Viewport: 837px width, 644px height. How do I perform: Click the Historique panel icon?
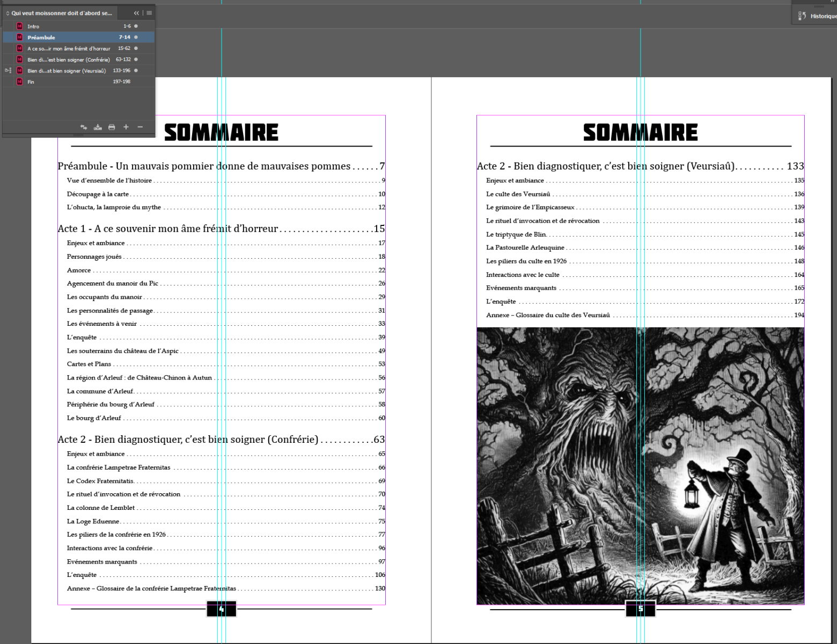tap(802, 16)
